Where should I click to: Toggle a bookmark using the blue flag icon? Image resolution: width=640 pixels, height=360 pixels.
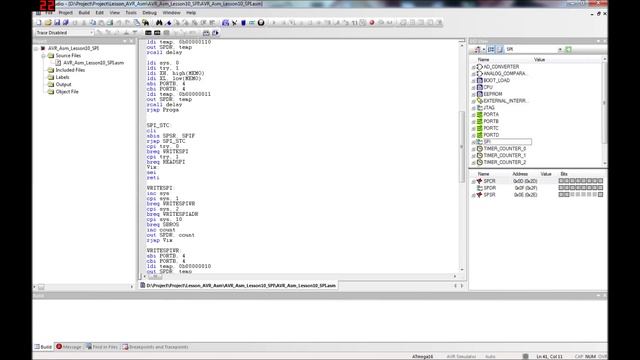pos(168,23)
